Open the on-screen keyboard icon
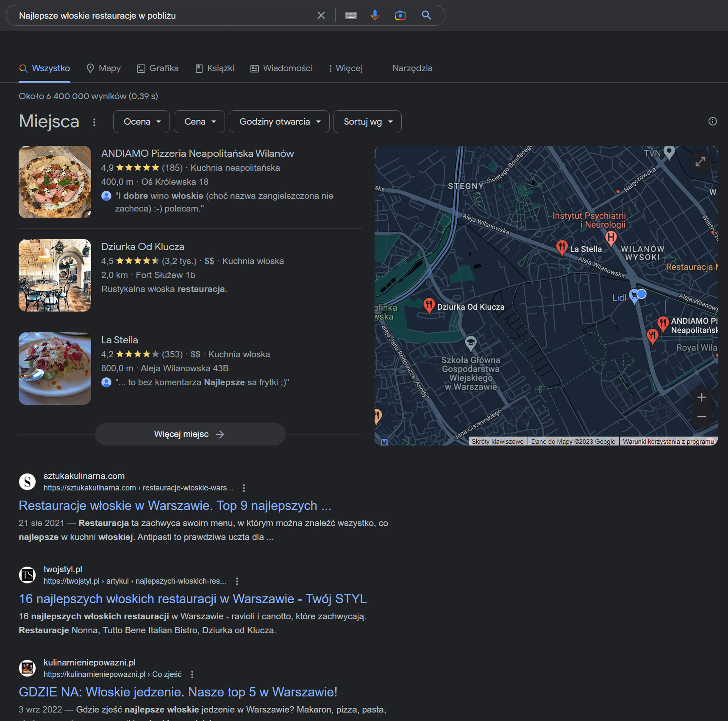The image size is (728, 721). [351, 16]
